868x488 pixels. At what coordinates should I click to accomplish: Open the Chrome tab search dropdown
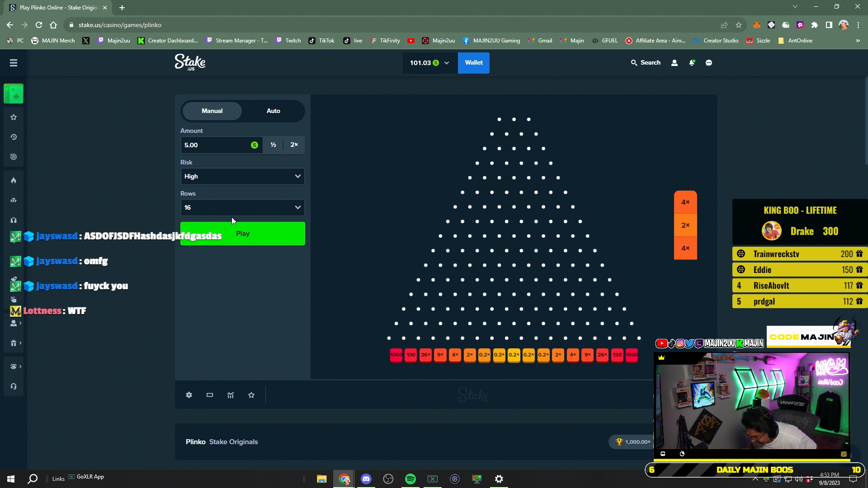(795, 7)
